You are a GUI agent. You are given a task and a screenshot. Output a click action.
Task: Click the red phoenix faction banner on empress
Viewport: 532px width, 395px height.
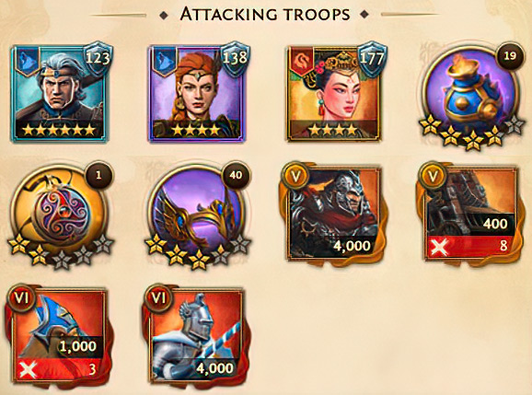302,60
